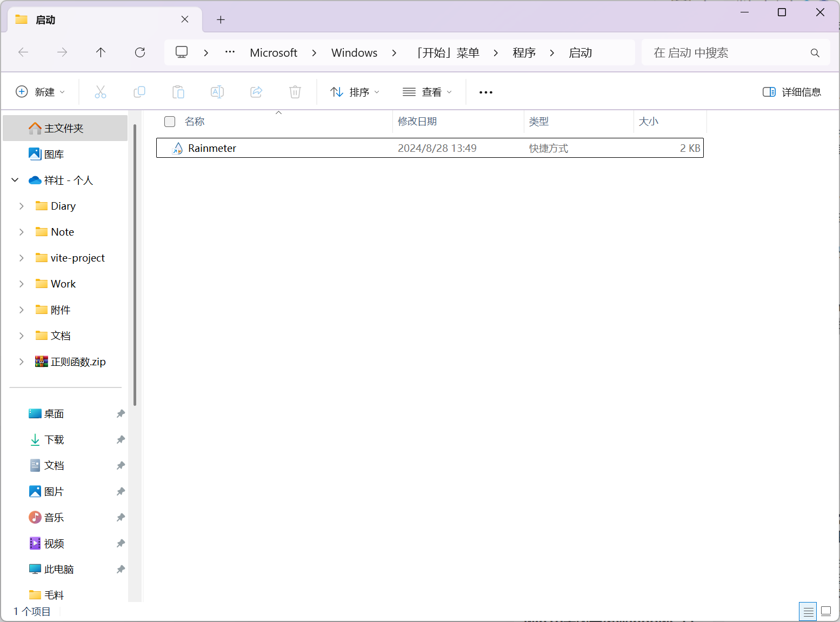Screen dimensions: 840x622
Task: Click the This PC monitor icon in address bar
Action: click(x=182, y=52)
